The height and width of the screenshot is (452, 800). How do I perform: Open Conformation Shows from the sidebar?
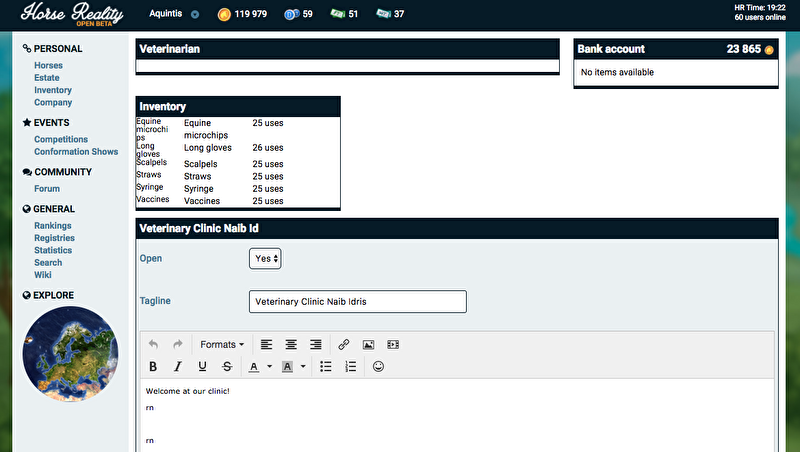coord(76,152)
